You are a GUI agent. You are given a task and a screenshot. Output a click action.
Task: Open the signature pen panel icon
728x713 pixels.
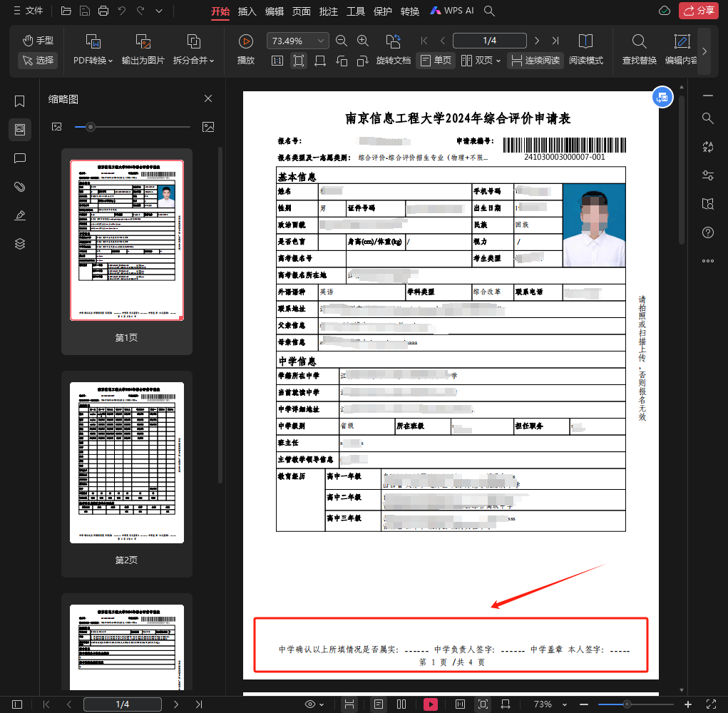click(x=19, y=215)
